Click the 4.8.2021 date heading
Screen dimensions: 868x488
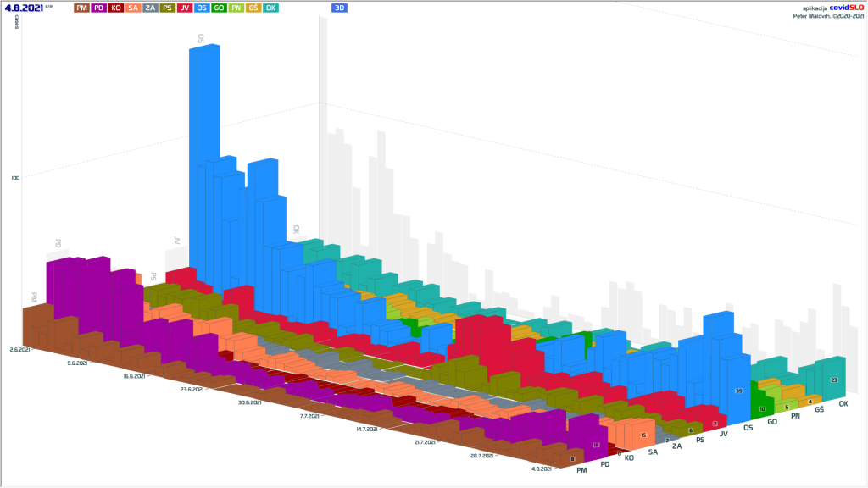click(23, 8)
